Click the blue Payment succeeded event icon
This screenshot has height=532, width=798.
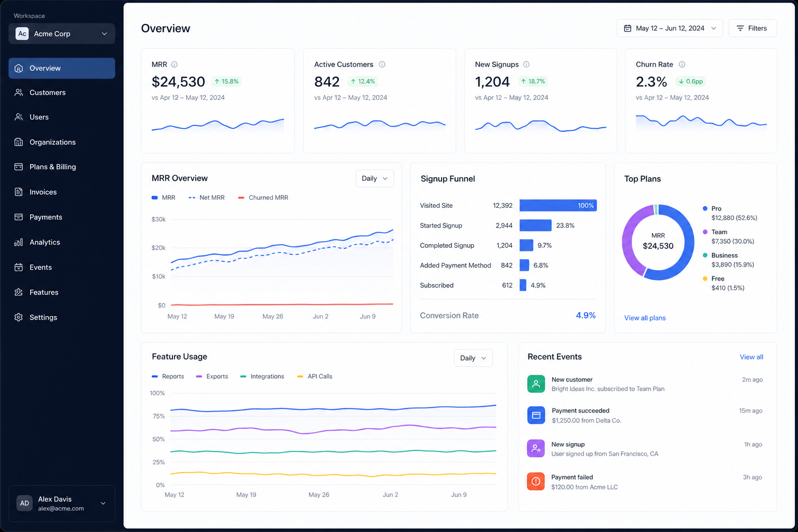click(x=536, y=415)
